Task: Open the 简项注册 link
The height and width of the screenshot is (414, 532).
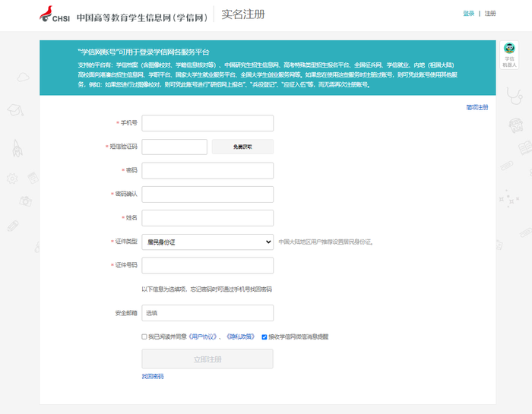Action: coord(477,107)
